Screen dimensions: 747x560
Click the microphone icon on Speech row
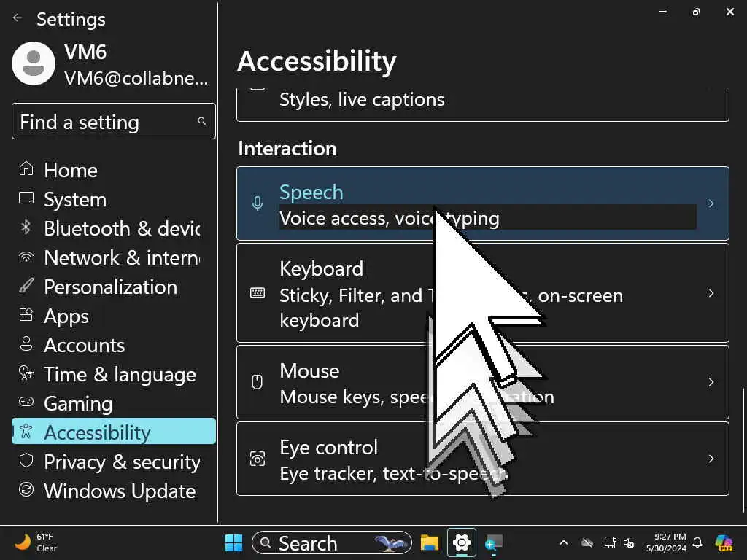click(x=258, y=203)
